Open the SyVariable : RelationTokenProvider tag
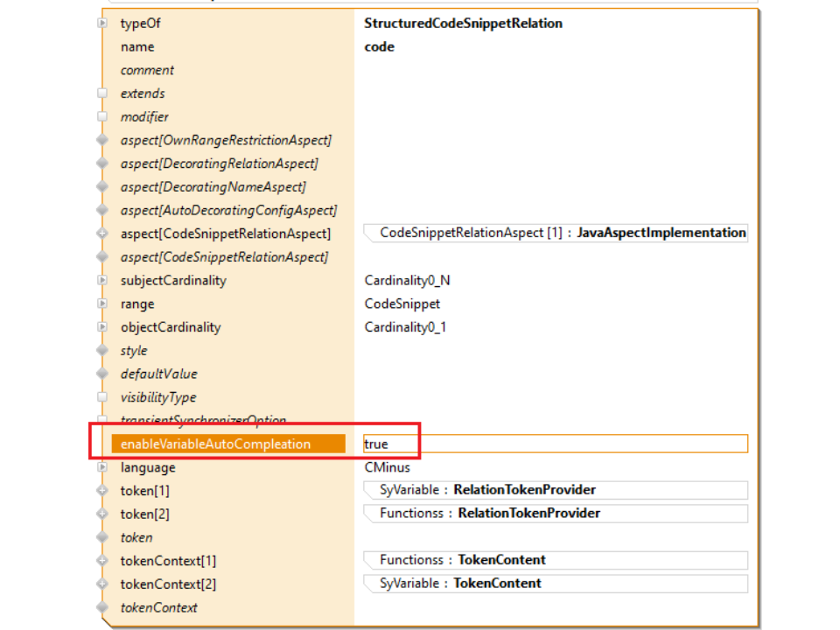Screen dimensions: 840x630 [x=556, y=490]
